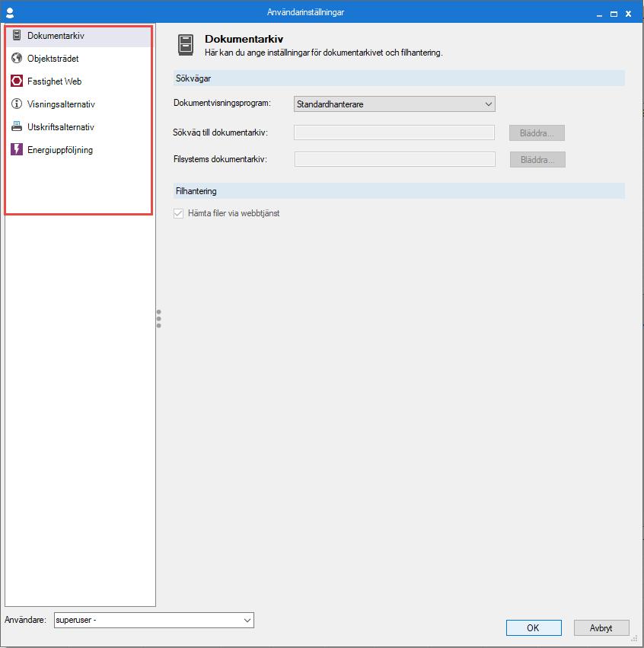Click the Filhantering section header
The image size is (644, 648).
coord(399,191)
